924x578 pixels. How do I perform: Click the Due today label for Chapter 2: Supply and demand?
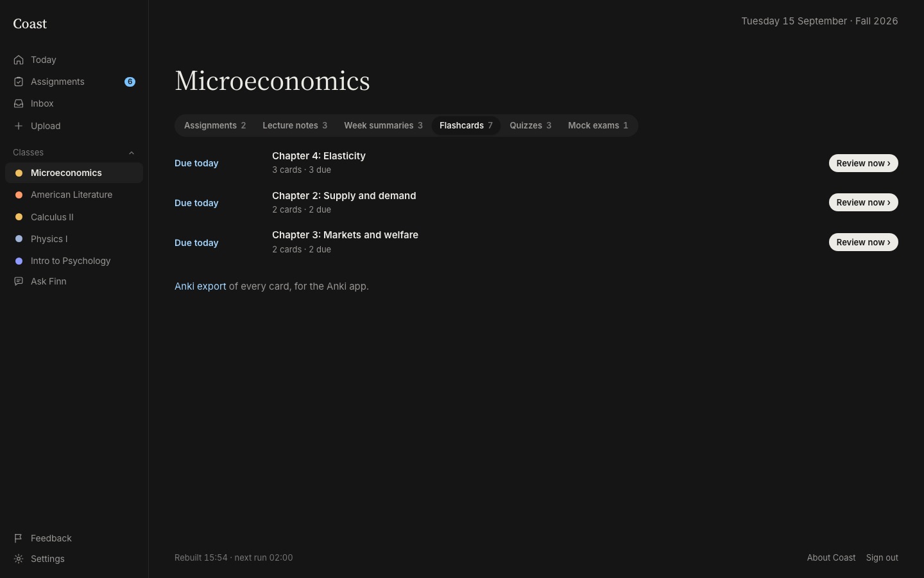coord(196,203)
